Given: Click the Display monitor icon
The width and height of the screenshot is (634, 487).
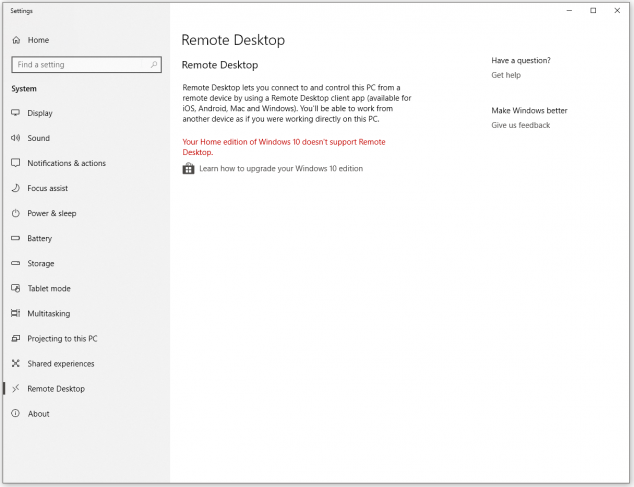Looking at the screenshot, I should coord(15,113).
